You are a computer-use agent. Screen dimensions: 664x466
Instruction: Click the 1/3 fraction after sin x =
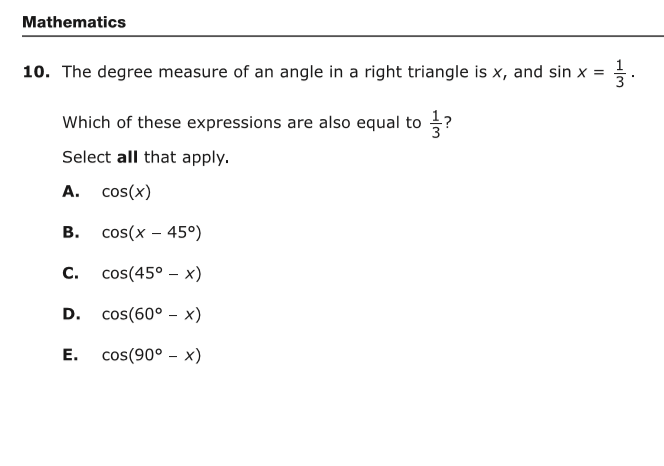click(x=620, y=73)
